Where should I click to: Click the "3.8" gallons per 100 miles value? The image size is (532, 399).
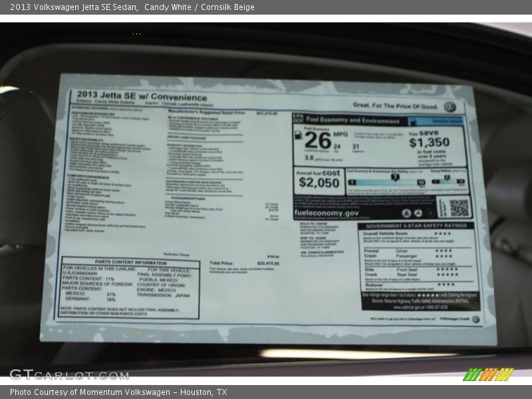tap(309, 158)
